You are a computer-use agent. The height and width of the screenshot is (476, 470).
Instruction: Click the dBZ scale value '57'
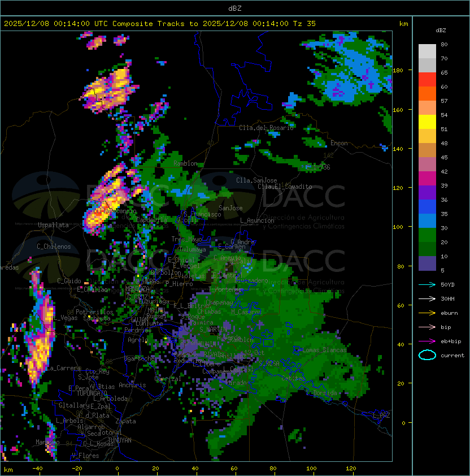444,101
